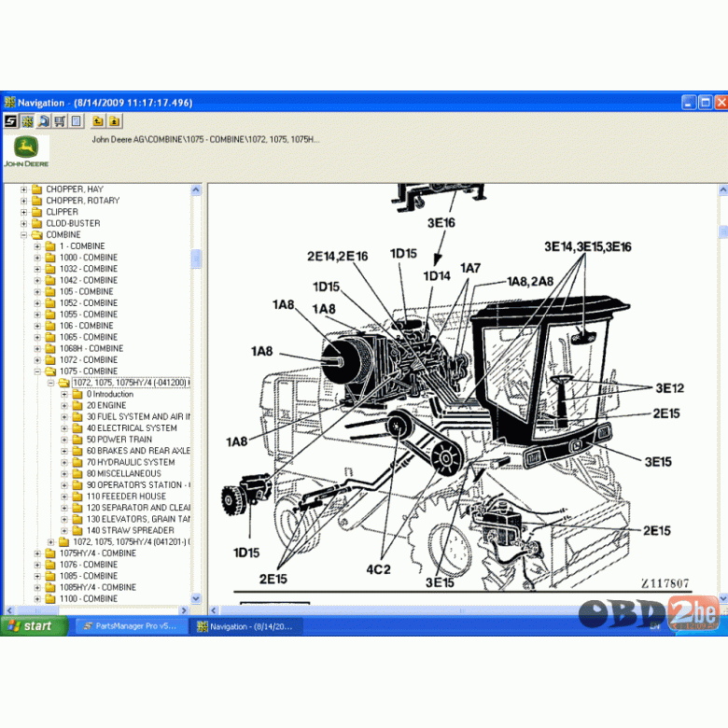This screenshot has height=728, width=728.
Task: Click the 4C2 diagram callout label
Action: (x=378, y=569)
